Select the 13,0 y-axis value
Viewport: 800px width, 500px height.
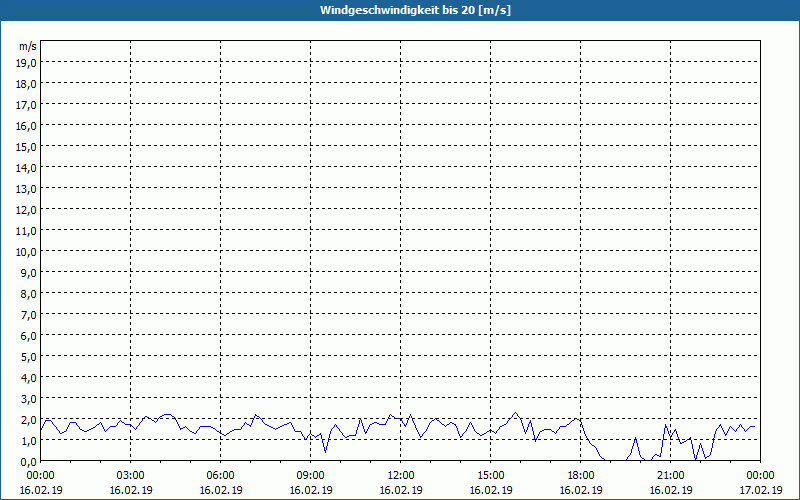click(x=26, y=189)
